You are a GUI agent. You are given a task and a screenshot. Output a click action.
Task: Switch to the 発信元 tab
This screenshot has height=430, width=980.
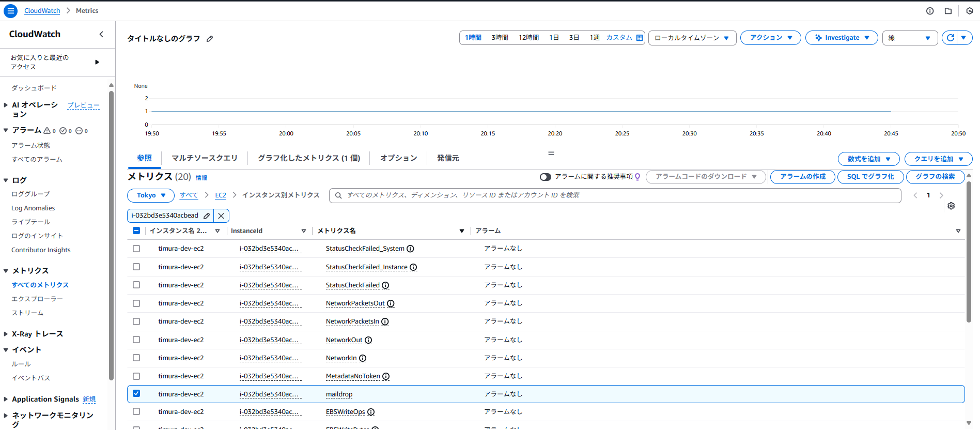point(448,158)
